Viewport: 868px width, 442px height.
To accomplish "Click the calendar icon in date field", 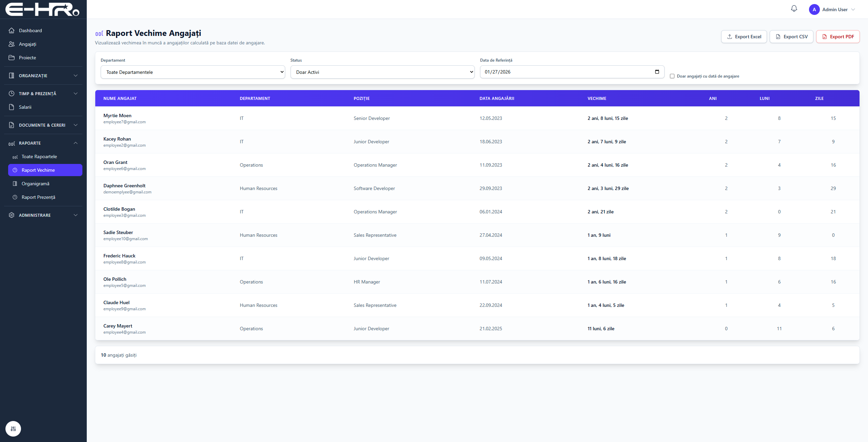I will tap(657, 72).
